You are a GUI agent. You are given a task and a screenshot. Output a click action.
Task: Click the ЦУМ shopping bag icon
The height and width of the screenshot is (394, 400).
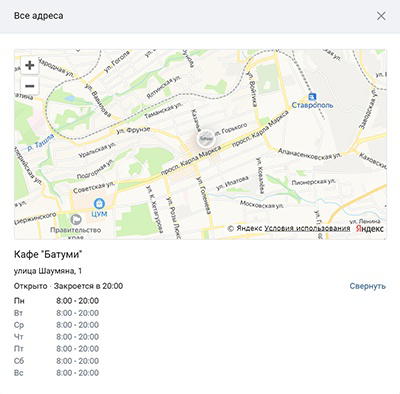(x=99, y=203)
